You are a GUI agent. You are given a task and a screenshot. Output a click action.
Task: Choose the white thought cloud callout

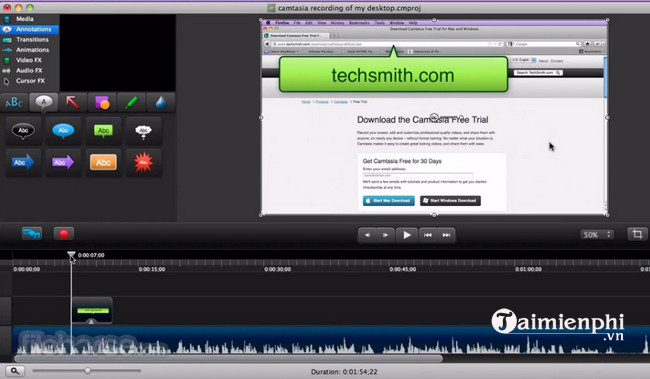point(143,131)
